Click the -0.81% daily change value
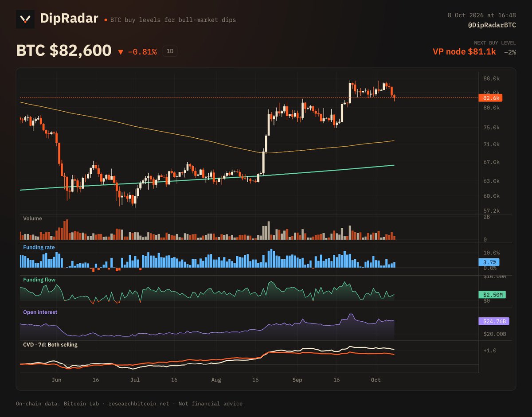 (142, 52)
